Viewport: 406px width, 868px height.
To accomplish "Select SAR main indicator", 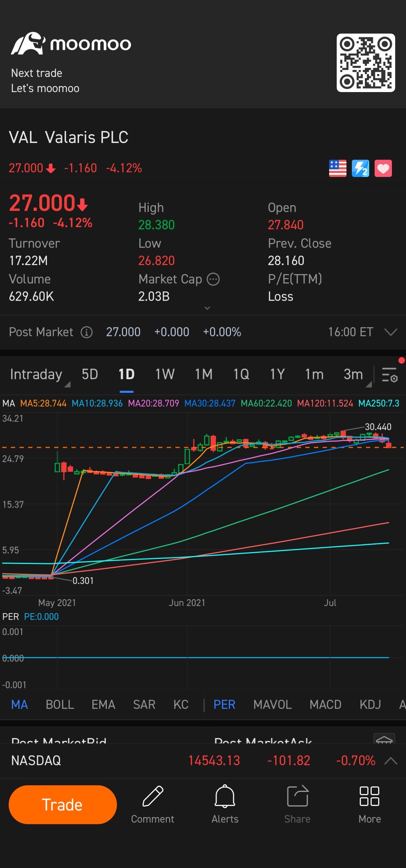I will tap(144, 704).
